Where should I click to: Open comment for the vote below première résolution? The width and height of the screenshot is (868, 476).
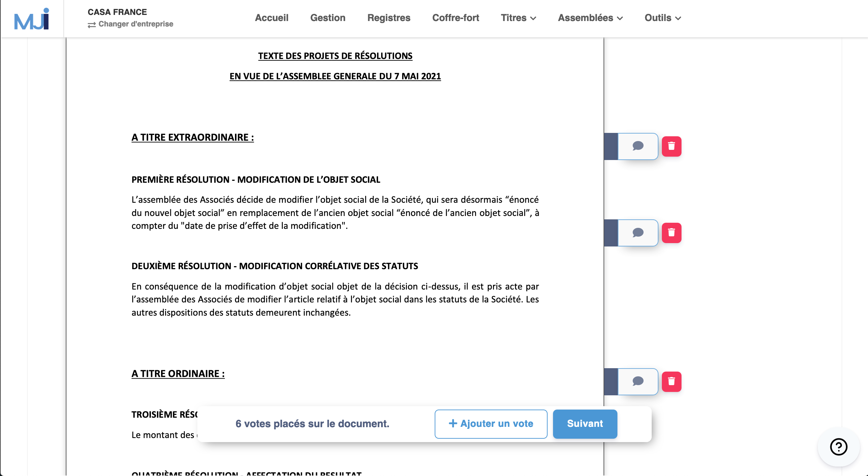pos(638,233)
